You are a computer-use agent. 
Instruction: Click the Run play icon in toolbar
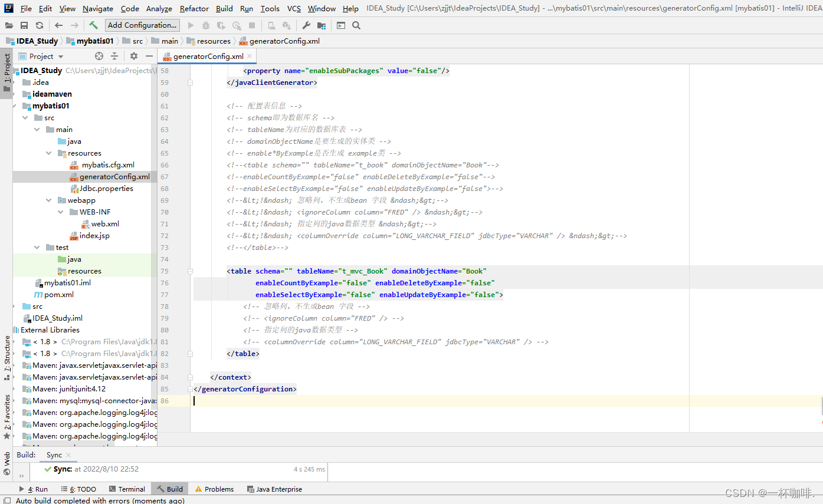[191, 25]
